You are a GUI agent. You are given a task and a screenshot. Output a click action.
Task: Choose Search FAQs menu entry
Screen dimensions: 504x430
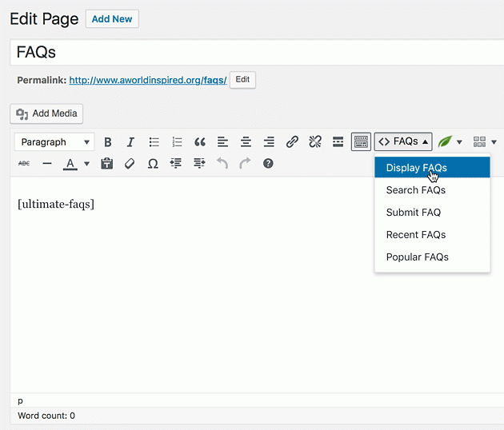coord(432,190)
